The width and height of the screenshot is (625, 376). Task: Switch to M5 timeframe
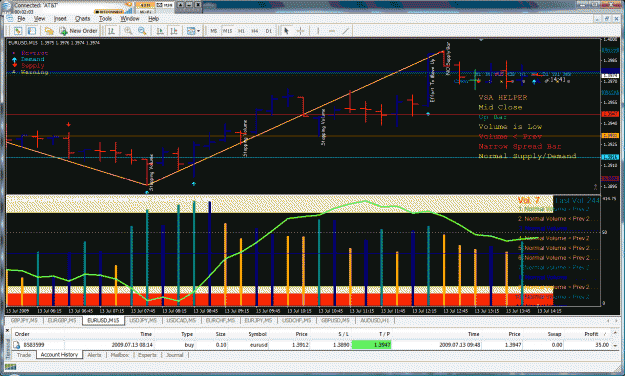pyautogui.click(x=214, y=31)
